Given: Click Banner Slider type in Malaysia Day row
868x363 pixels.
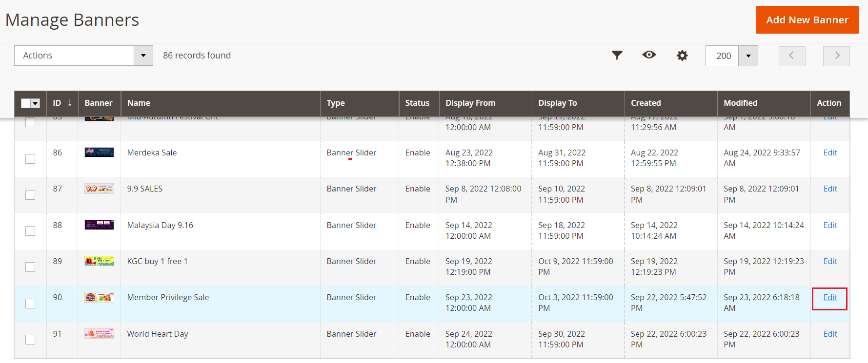Looking at the screenshot, I should [x=351, y=225].
